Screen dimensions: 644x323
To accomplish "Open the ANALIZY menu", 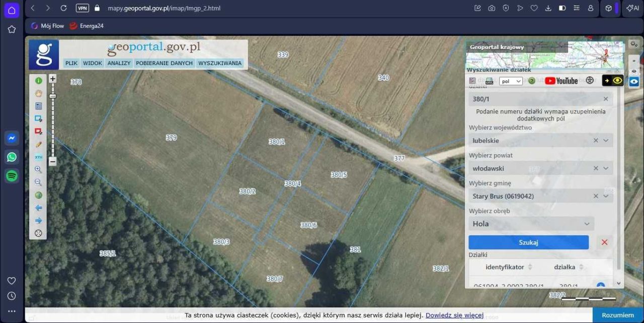I will (119, 63).
